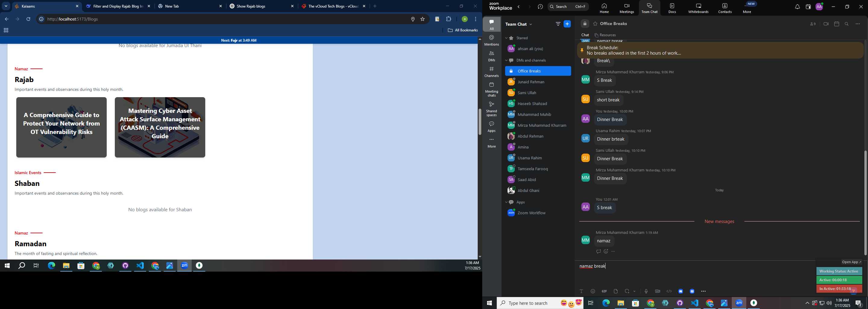Image resolution: width=868 pixels, height=309 pixels.
Task: Click the browser page scrollbar thumb
Action: click(x=480, y=122)
